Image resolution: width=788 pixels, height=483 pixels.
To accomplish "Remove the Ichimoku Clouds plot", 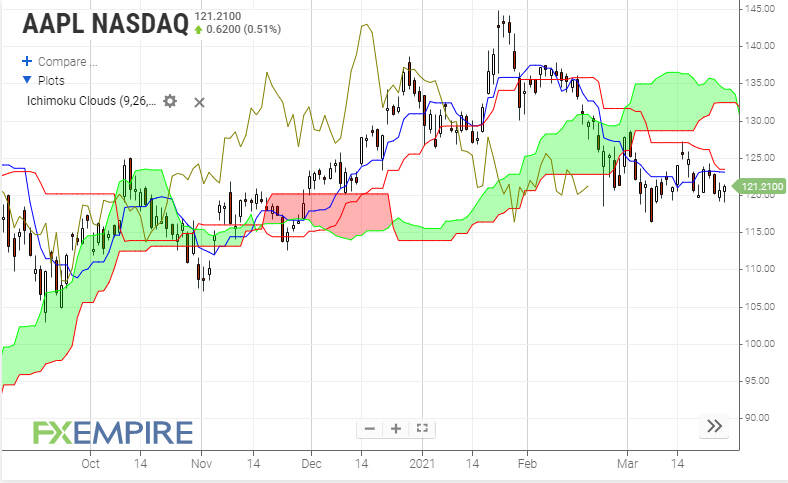I will click(x=199, y=102).
